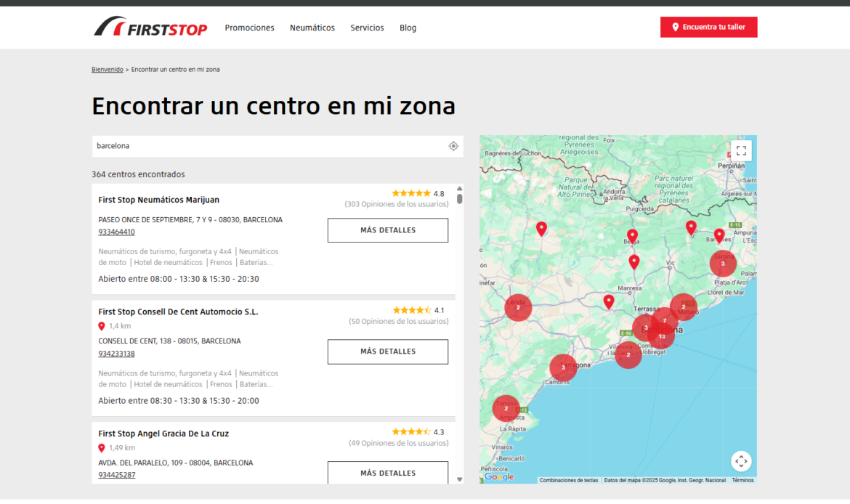Open the 2-center cluster at Tortosa
Image resolution: width=850 pixels, height=504 pixels.
(x=506, y=409)
